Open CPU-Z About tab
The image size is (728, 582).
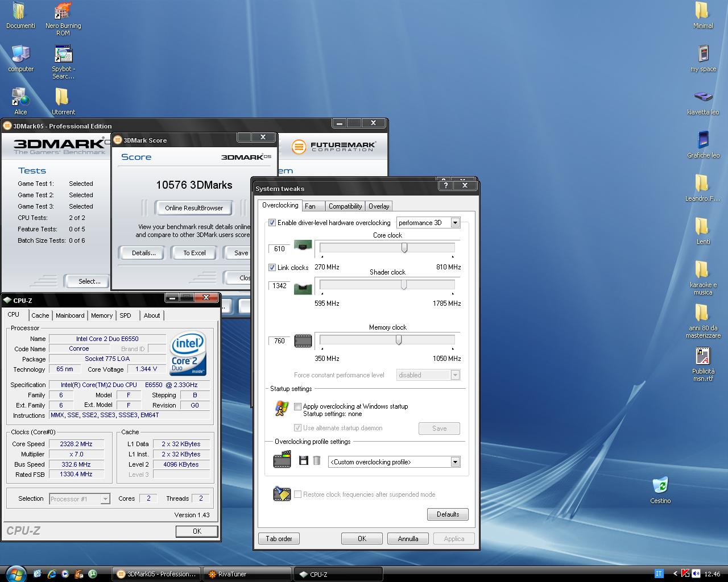(152, 315)
